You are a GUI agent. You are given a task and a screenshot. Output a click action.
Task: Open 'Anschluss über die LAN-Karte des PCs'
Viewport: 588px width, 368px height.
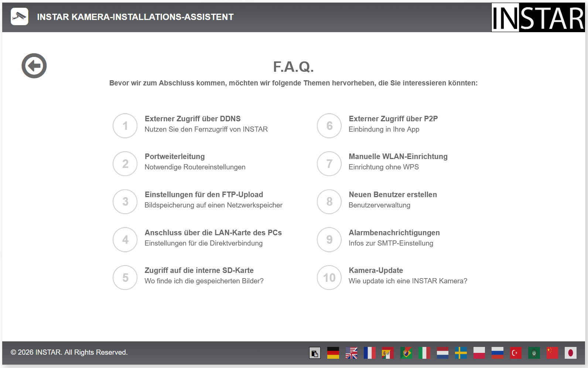pyautogui.click(x=213, y=233)
